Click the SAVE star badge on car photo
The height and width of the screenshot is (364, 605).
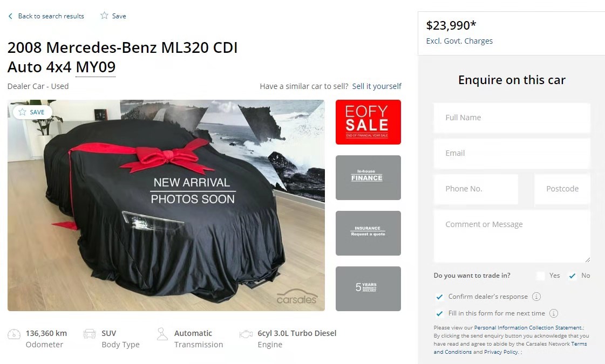(32, 112)
